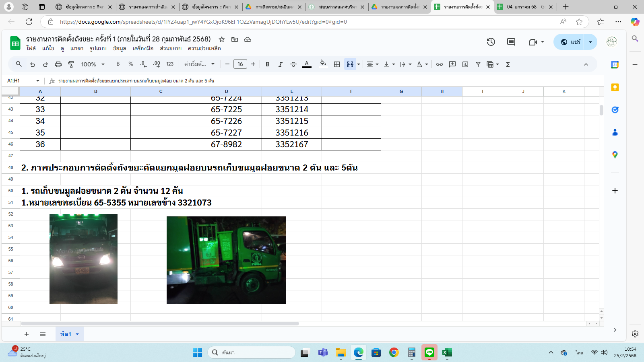Open horizontal align dropdown
Image resolution: width=644 pixels, height=362 pixels.
373,64
